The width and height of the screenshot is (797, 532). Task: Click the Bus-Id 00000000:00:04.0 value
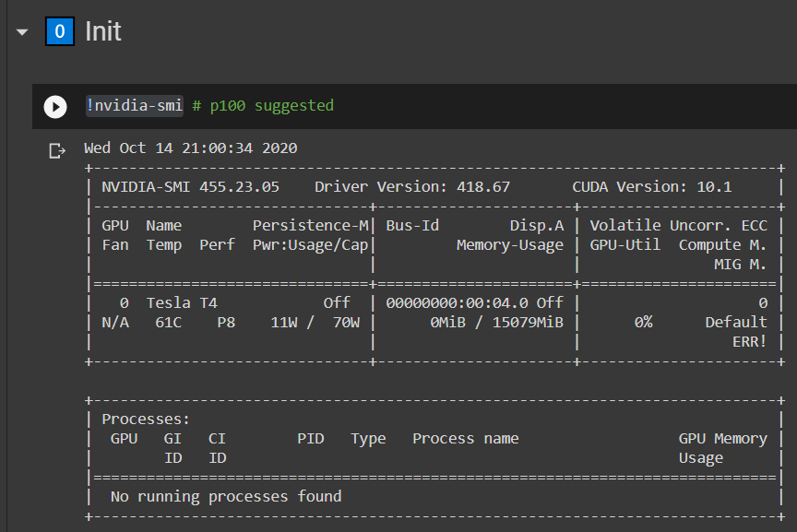tap(457, 302)
